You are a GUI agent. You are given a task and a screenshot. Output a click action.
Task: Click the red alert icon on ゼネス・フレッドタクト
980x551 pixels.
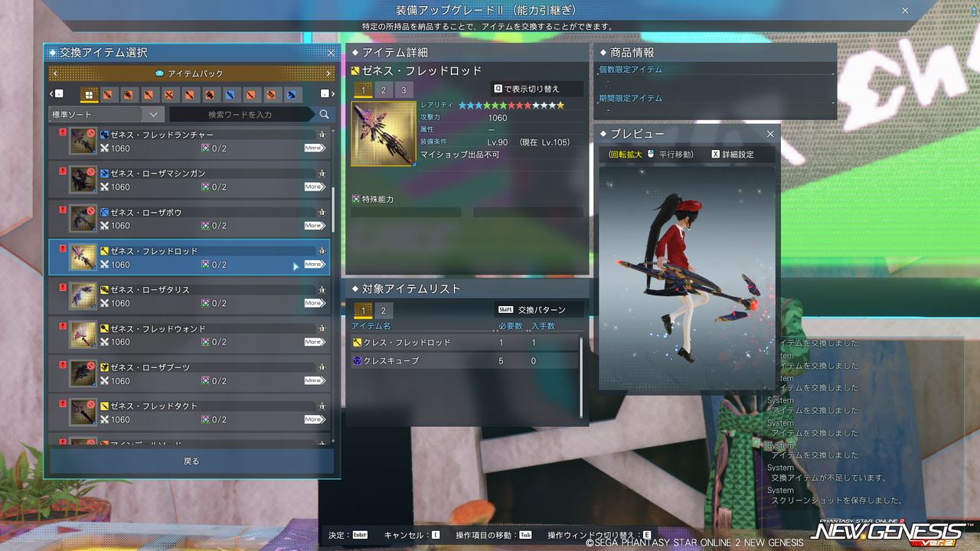[63, 404]
